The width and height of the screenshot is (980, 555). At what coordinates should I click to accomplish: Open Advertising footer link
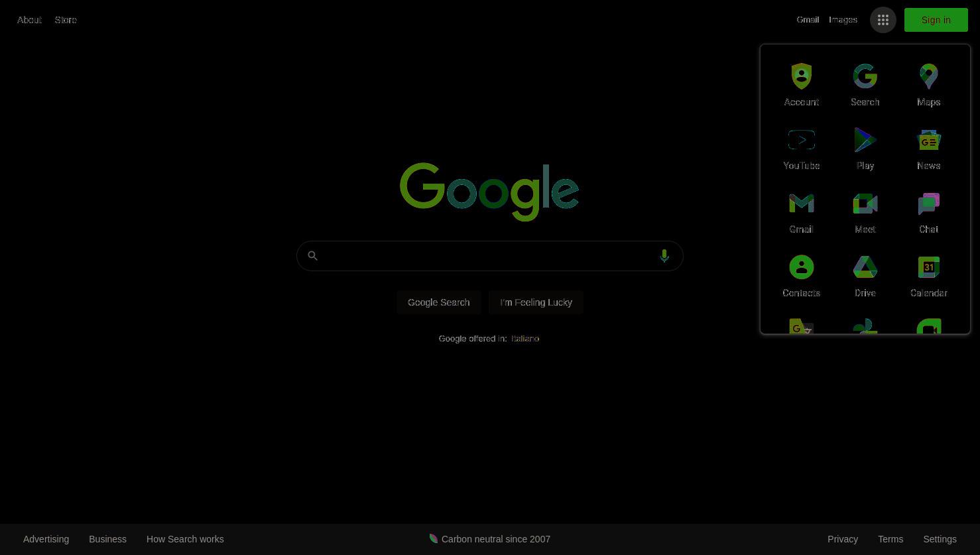tap(46, 539)
